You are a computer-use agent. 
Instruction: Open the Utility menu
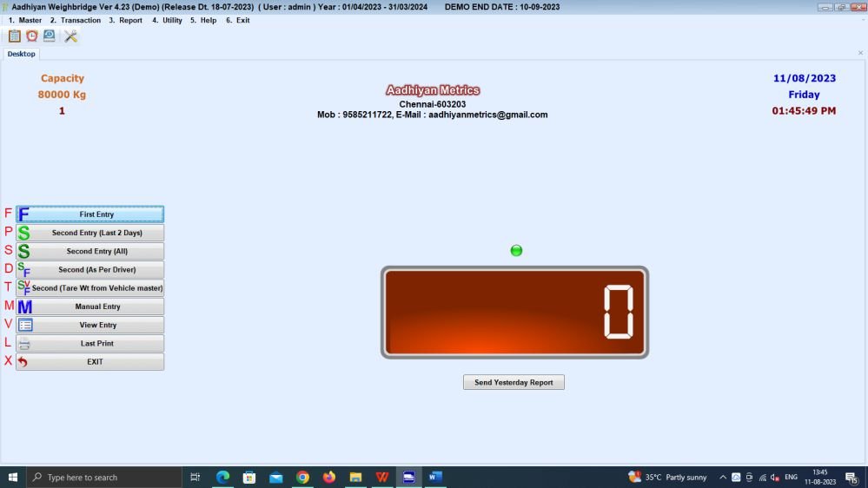point(168,20)
